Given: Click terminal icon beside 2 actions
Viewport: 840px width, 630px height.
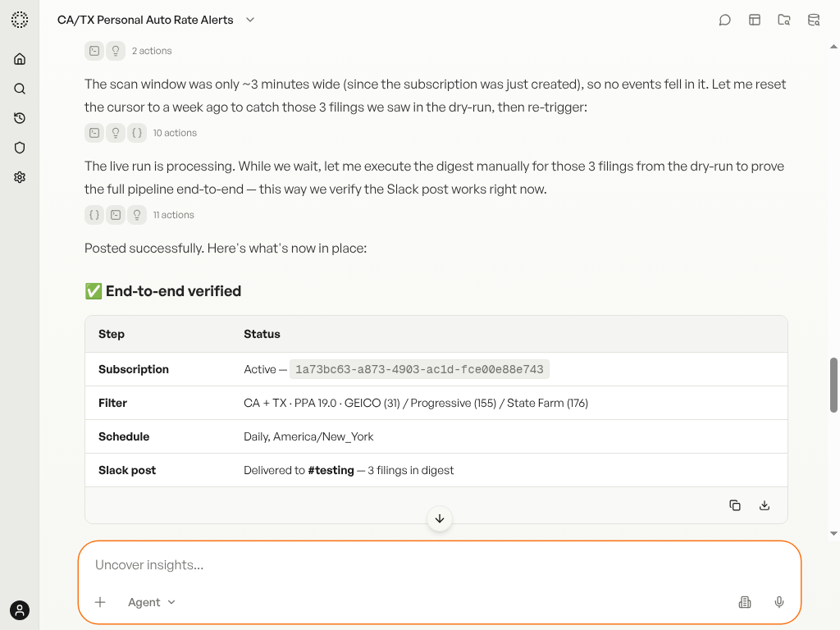Looking at the screenshot, I should pos(94,51).
